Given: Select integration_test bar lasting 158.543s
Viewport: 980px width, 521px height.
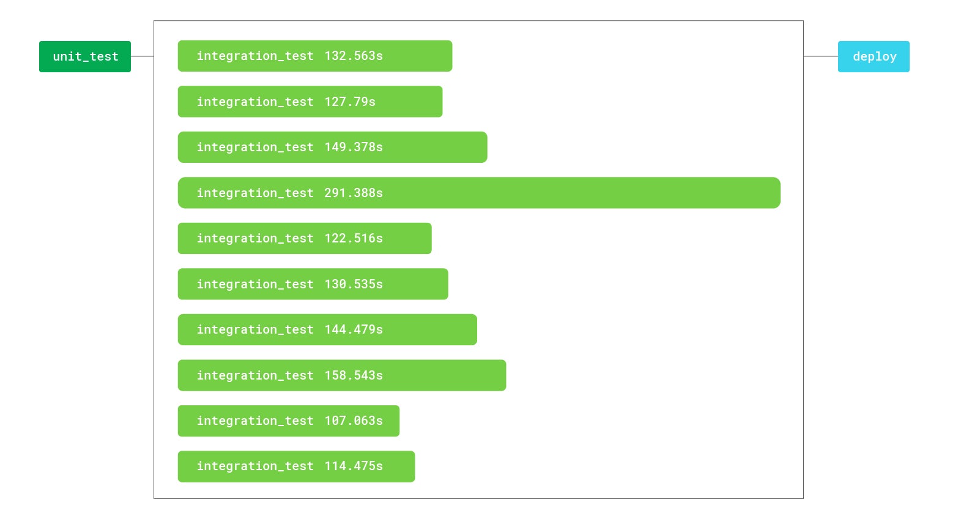Looking at the screenshot, I should pyautogui.click(x=342, y=375).
